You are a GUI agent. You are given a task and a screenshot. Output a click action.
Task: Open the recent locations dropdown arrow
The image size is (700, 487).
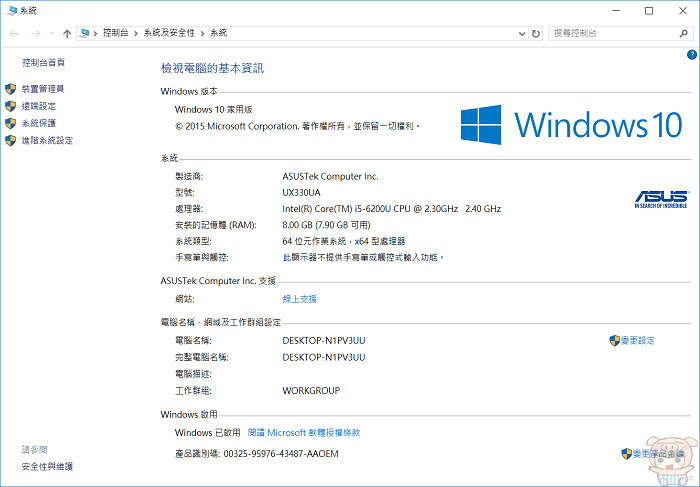point(52,33)
